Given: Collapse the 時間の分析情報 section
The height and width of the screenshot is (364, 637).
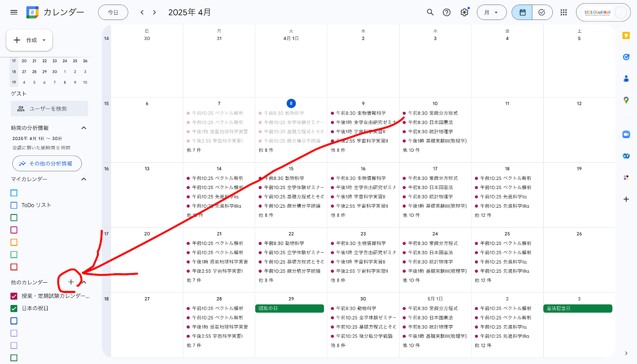Looking at the screenshot, I should (x=83, y=128).
